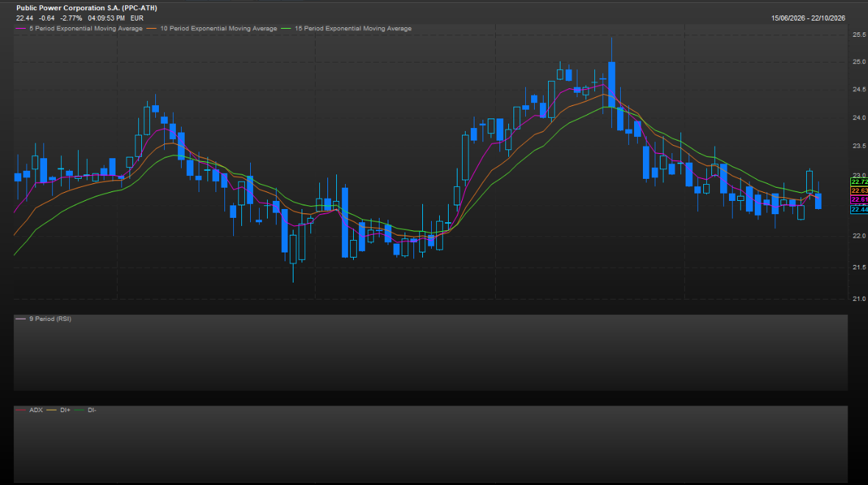Select the 5 Period Exponential Moving Average legend

tap(86, 28)
